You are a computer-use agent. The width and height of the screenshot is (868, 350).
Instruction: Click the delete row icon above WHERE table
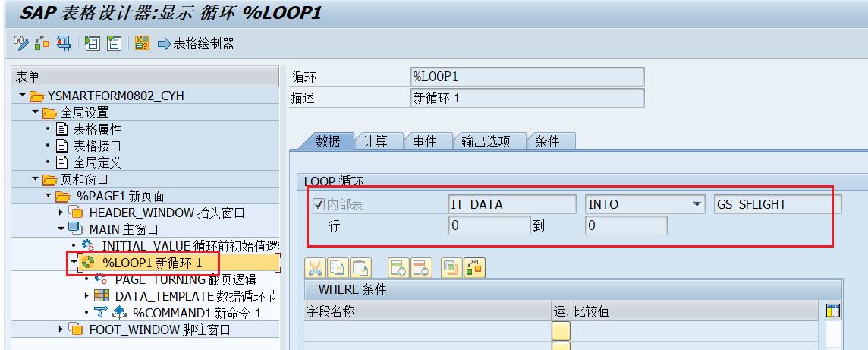pyautogui.click(x=420, y=267)
